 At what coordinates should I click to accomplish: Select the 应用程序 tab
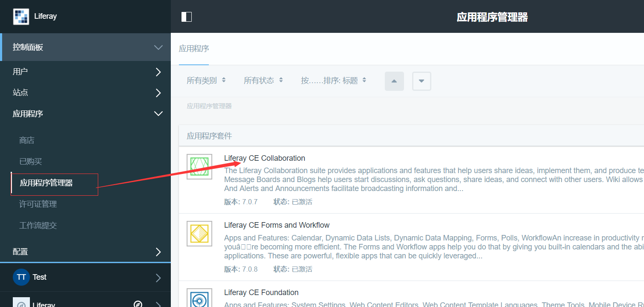click(194, 49)
